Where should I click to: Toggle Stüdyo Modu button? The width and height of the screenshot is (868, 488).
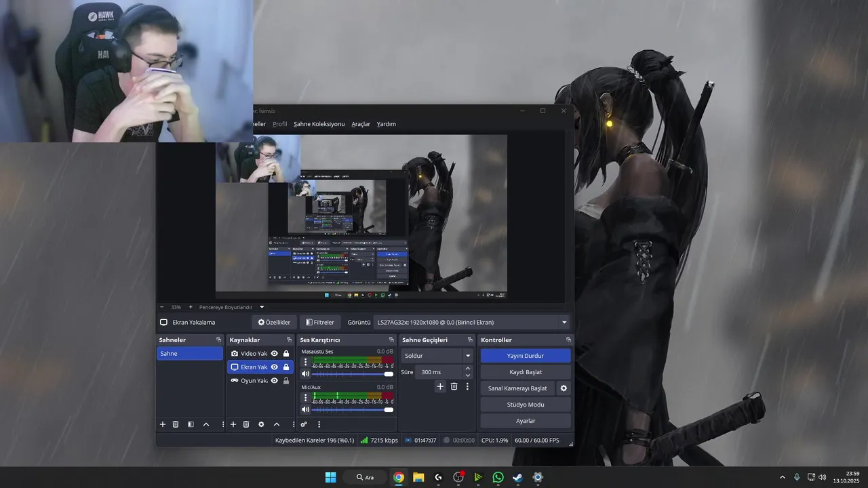[526, 405]
